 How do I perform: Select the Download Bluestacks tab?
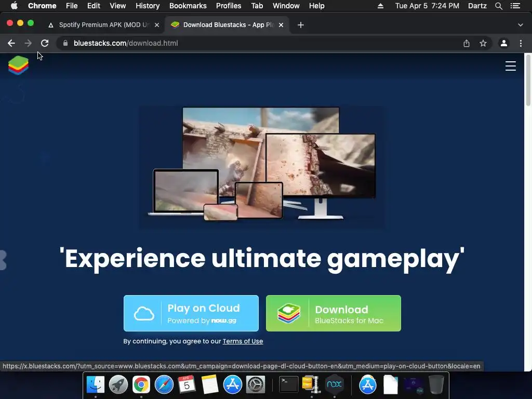click(x=227, y=25)
